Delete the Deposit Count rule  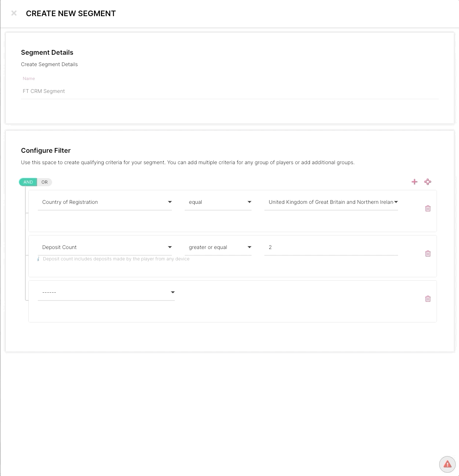[428, 253]
